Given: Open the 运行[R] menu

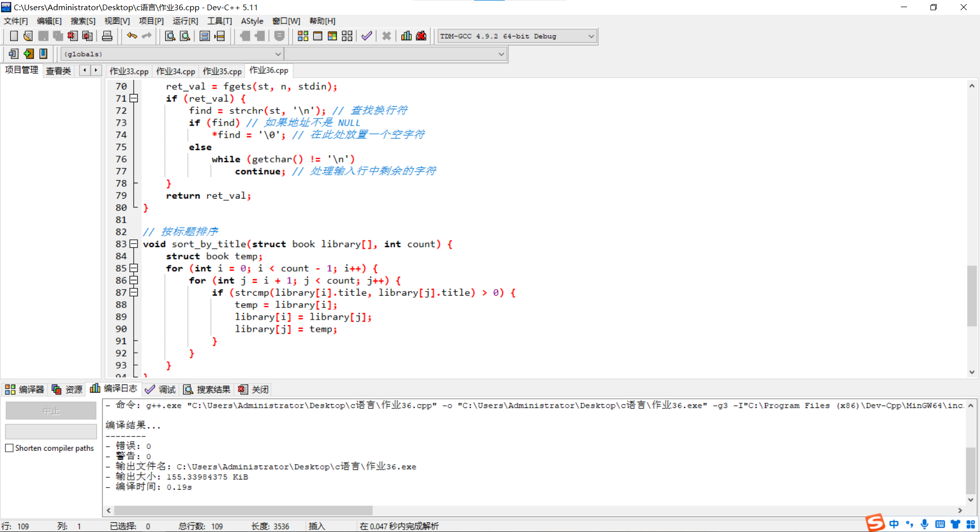Looking at the screenshot, I should (x=185, y=21).
